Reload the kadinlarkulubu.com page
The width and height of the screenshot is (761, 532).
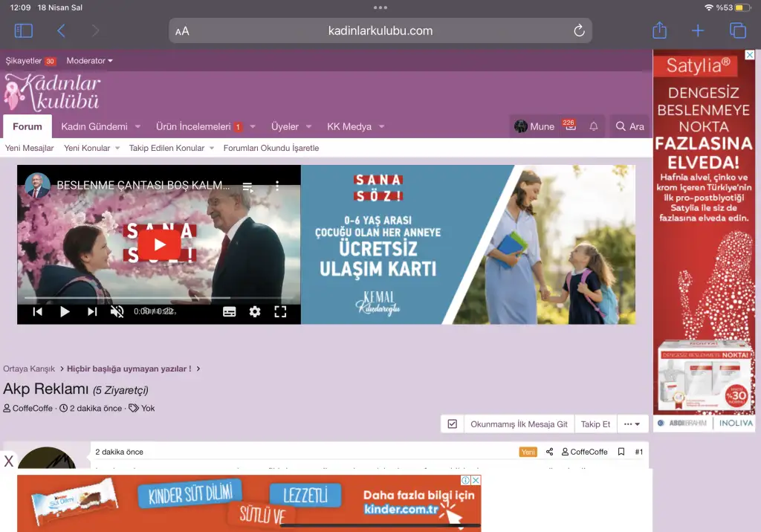click(579, 30)
